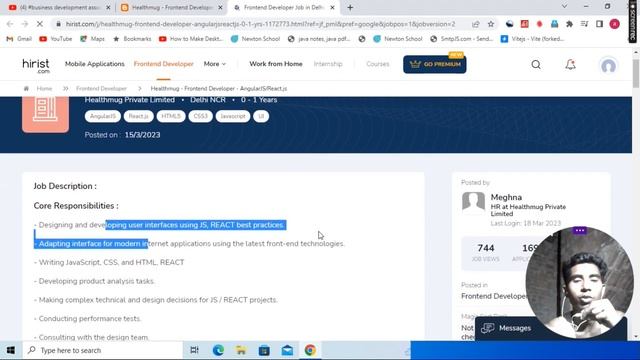Click the breadcrumb home icon

(26, 89)
